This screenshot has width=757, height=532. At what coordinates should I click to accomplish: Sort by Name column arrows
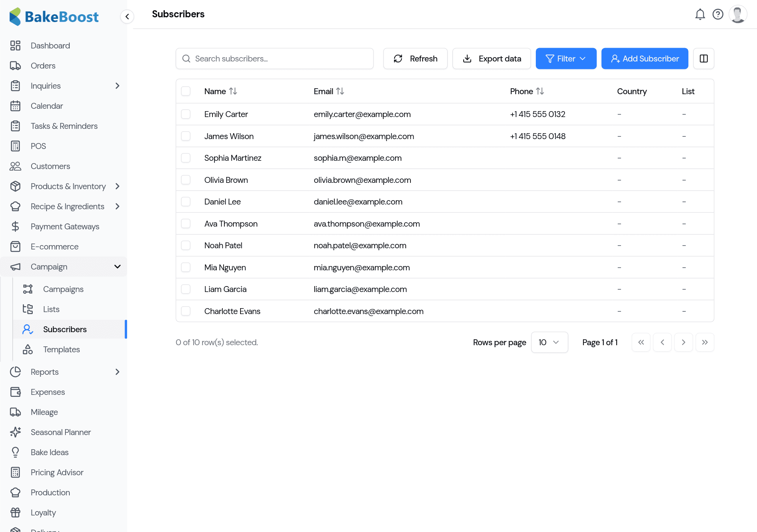point(233,91)
